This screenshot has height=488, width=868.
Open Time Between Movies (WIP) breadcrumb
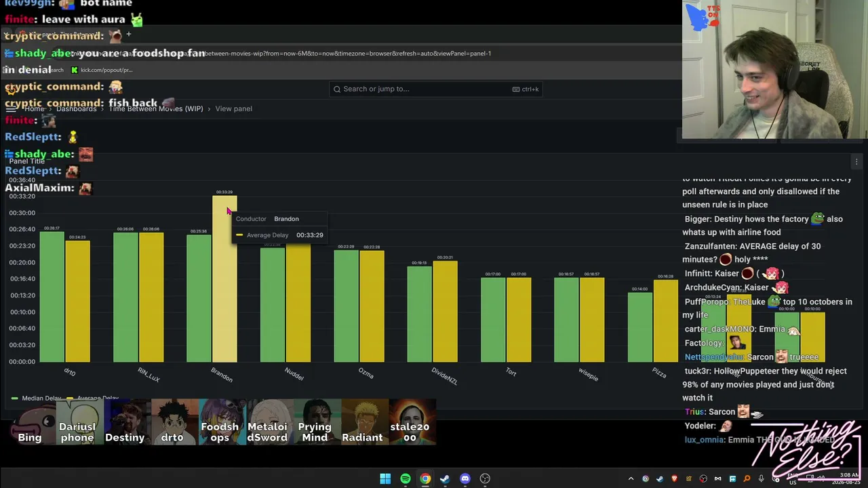click(x=156, y=108)
